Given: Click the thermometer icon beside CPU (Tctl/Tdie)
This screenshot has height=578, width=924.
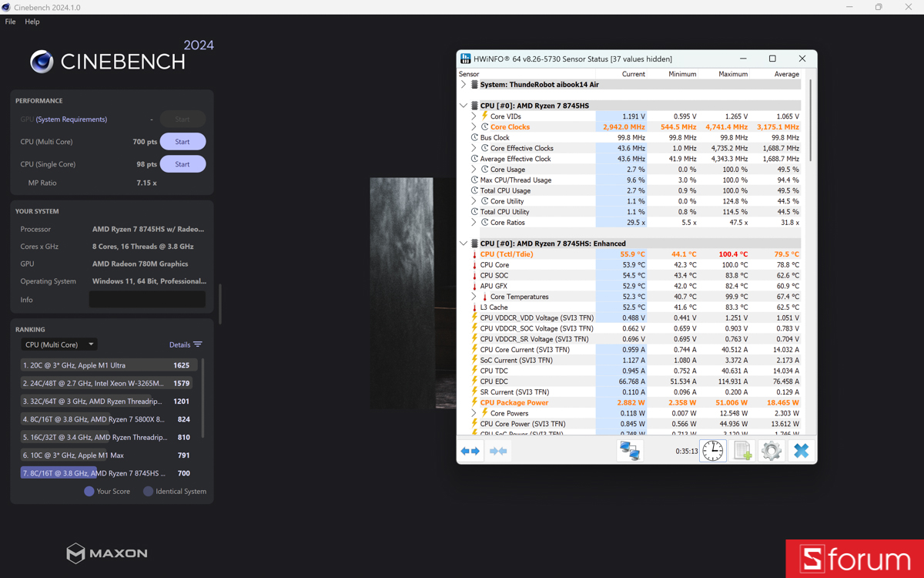Looking at the screenshot, I should [x=474, y=254].
